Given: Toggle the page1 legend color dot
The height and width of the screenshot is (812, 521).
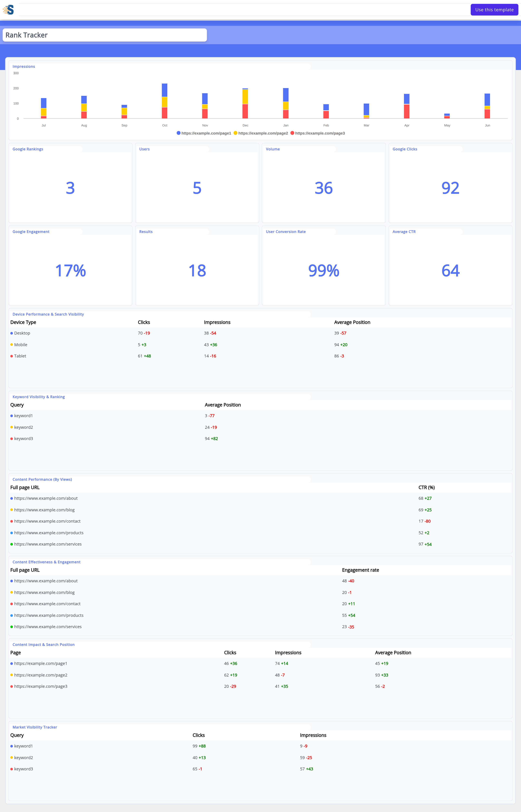Looking at the screenshot, I should [178, 133].
